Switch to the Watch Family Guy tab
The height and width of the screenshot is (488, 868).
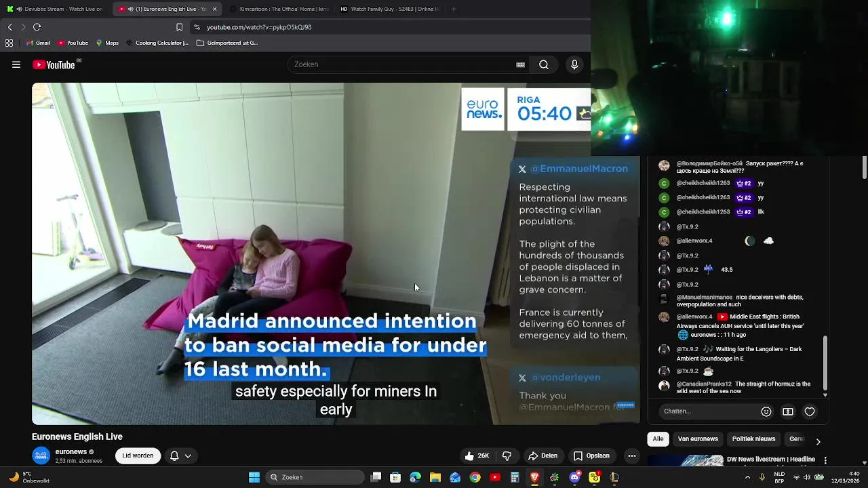tap(389, 9)
